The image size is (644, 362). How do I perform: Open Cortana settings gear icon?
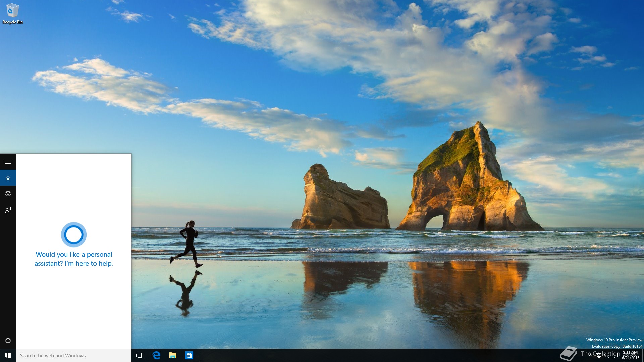(x=8, y=194)
